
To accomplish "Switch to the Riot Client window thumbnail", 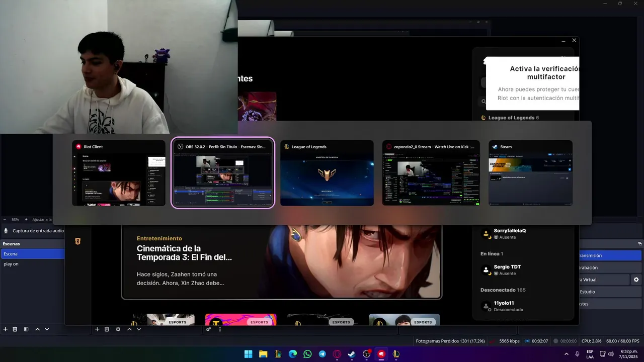I will click(x=119, y=173).
